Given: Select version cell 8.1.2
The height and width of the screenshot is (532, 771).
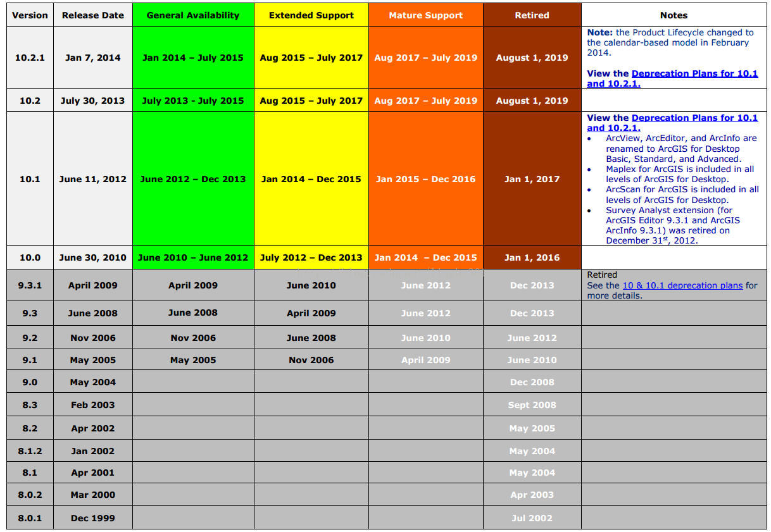Looking at the screenshot, I should click(x=30, y=451).
